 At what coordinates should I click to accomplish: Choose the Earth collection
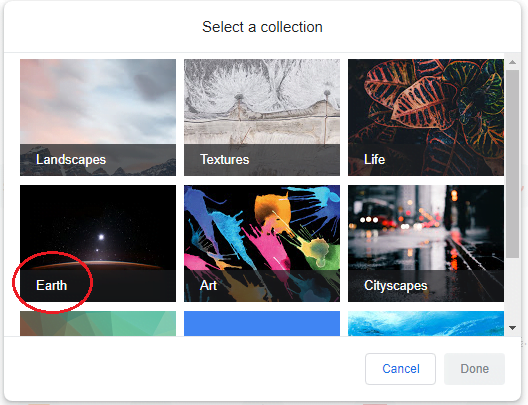(98, 243)
